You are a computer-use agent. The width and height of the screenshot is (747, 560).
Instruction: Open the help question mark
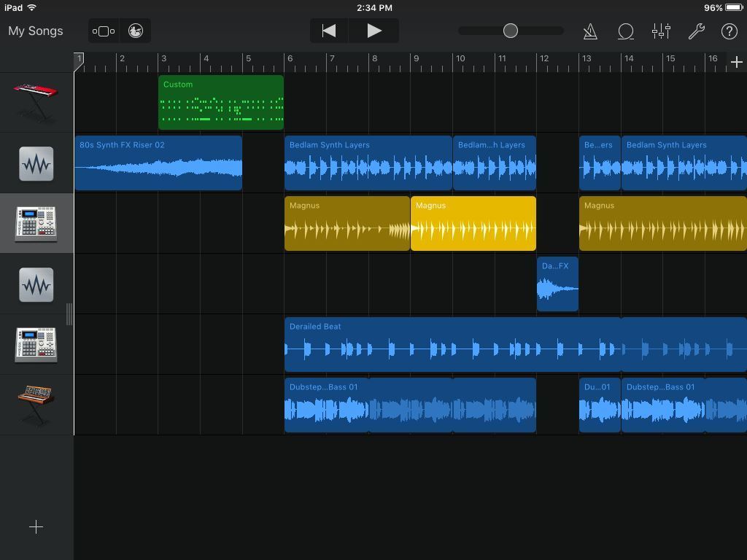point(729,31)
